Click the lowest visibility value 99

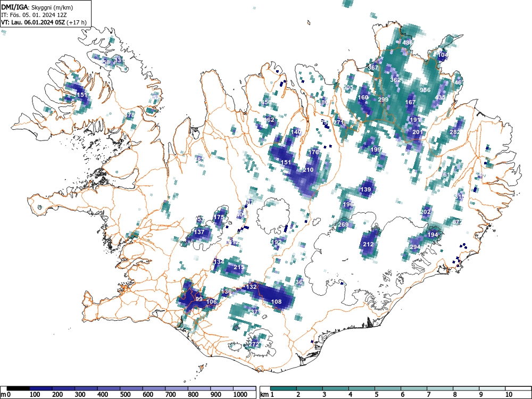[199, 299]
